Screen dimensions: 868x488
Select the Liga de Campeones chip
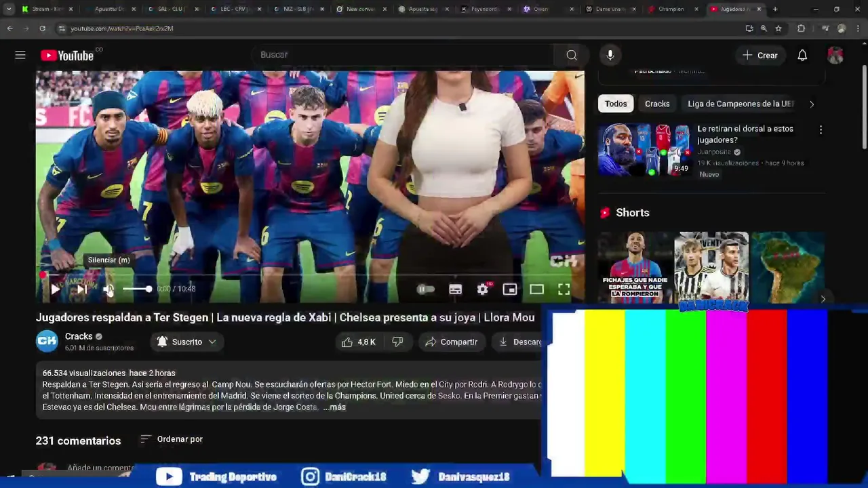741,104
